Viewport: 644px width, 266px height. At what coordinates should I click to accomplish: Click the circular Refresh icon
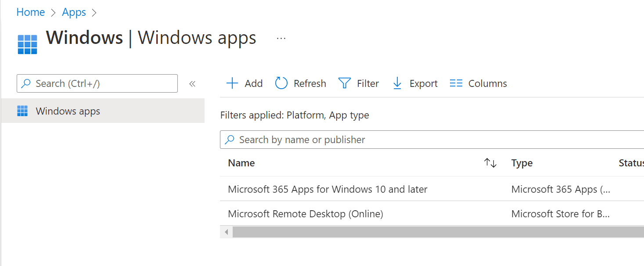click(x=281, y=83)
